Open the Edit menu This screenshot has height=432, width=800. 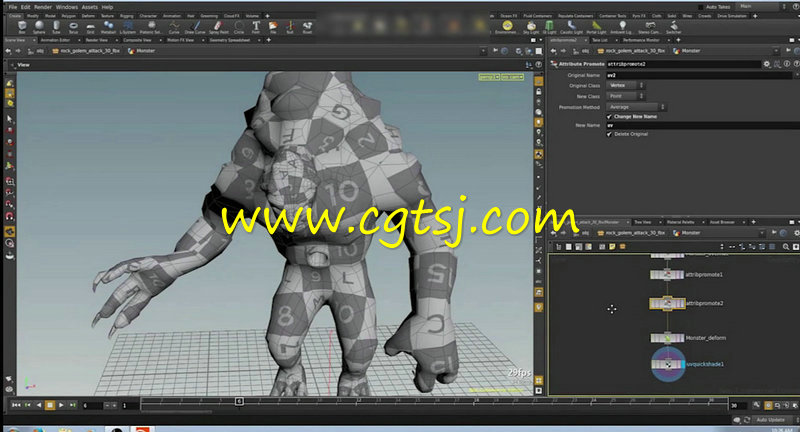(26, 7)
